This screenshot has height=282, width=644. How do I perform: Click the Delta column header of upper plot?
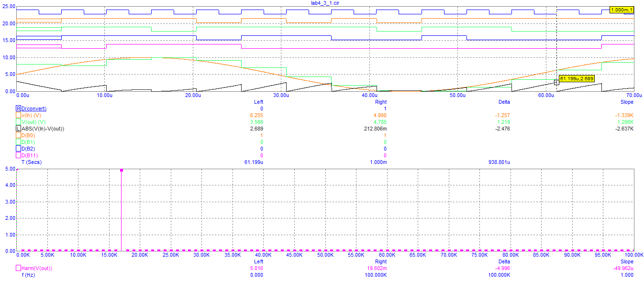tap(504, 102)
